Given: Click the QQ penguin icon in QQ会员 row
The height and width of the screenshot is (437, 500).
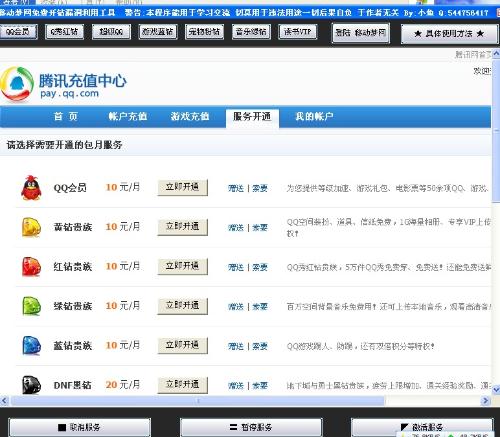Looking at the screenshot, I should (x=31, y=188).
